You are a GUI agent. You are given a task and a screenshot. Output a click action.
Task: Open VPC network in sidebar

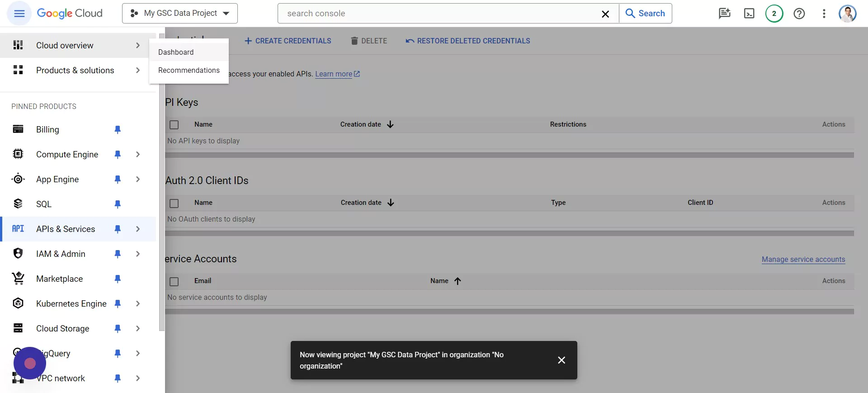(61, 378)
